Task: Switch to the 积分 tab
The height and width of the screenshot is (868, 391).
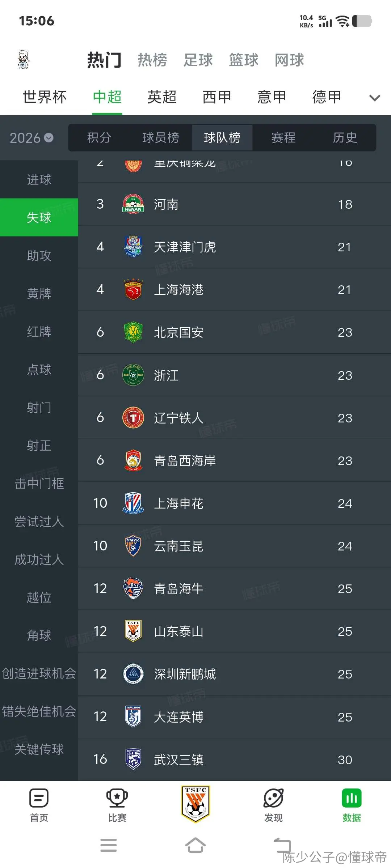Action: [x=99, y=137]
